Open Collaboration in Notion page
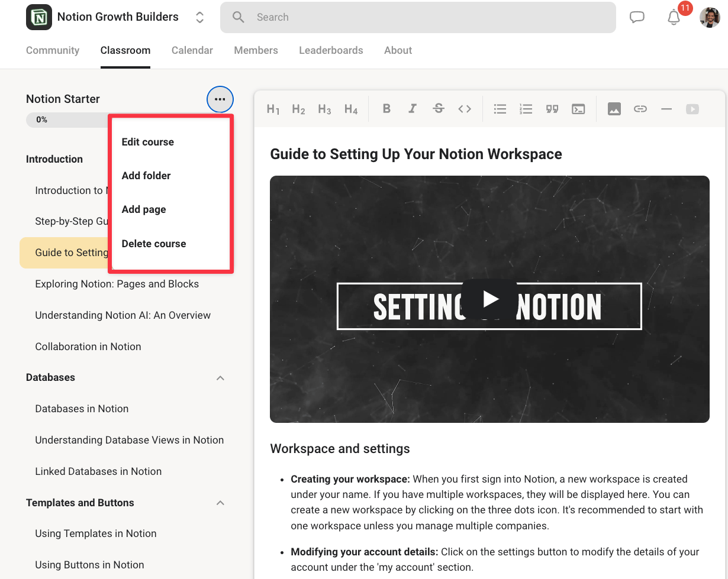 [x=88, y=347]
